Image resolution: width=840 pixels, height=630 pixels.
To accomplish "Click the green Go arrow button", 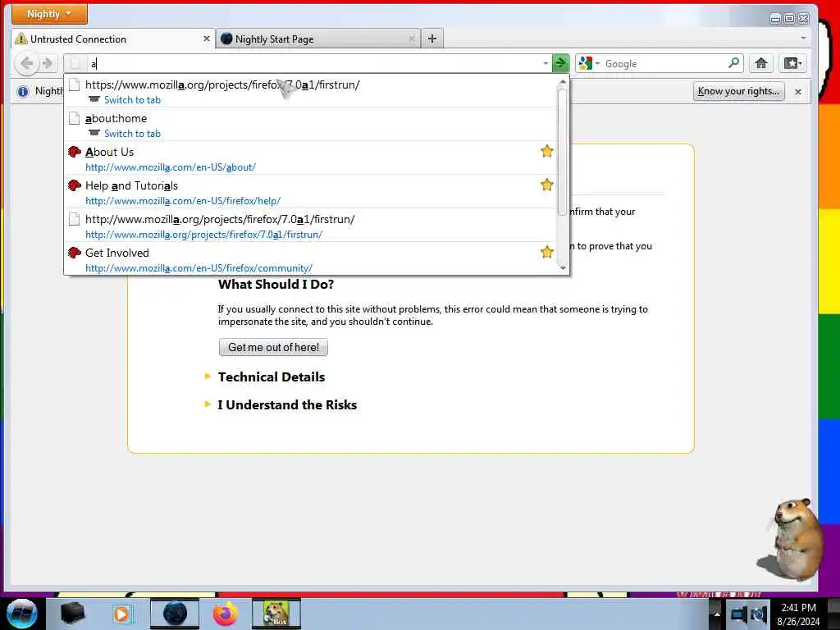I will 560,64.
